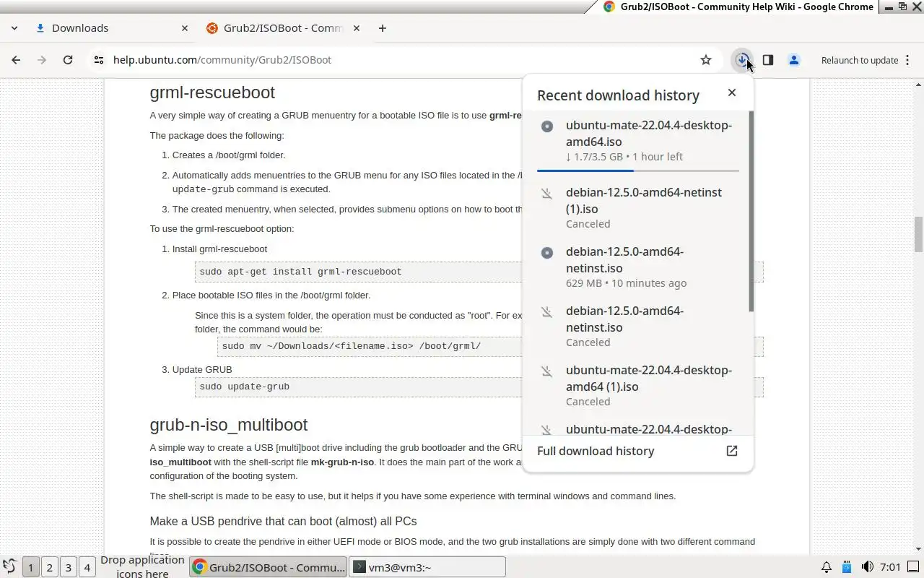
Task: Switch to workspace 2 on the panel
Action: 49,567
